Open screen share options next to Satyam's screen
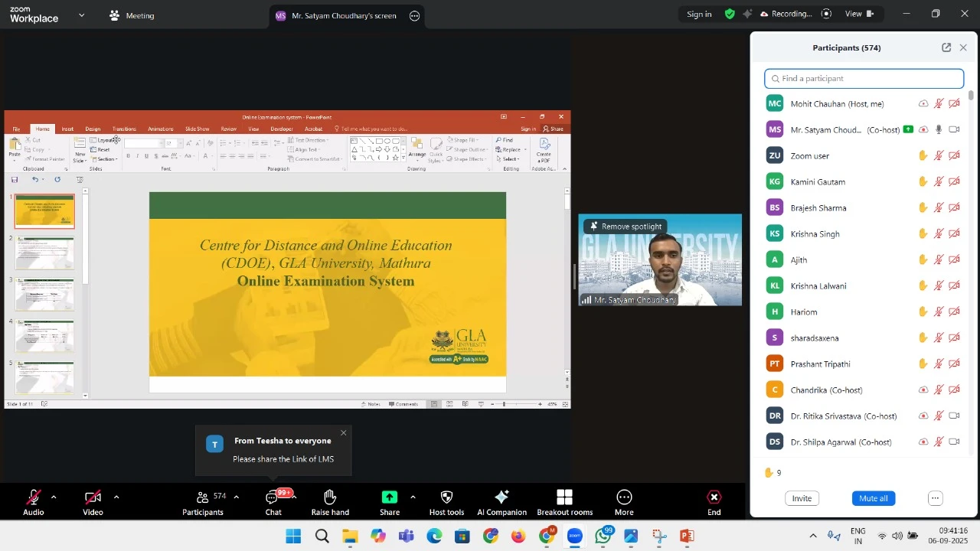The height and width of the screenshot is (551, 980). tap(415, 15)
